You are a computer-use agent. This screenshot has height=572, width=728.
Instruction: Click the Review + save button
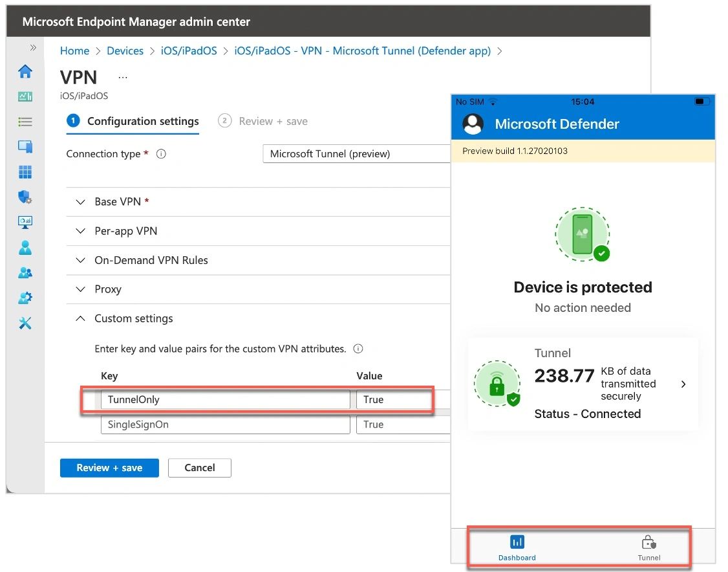[109, 468]
